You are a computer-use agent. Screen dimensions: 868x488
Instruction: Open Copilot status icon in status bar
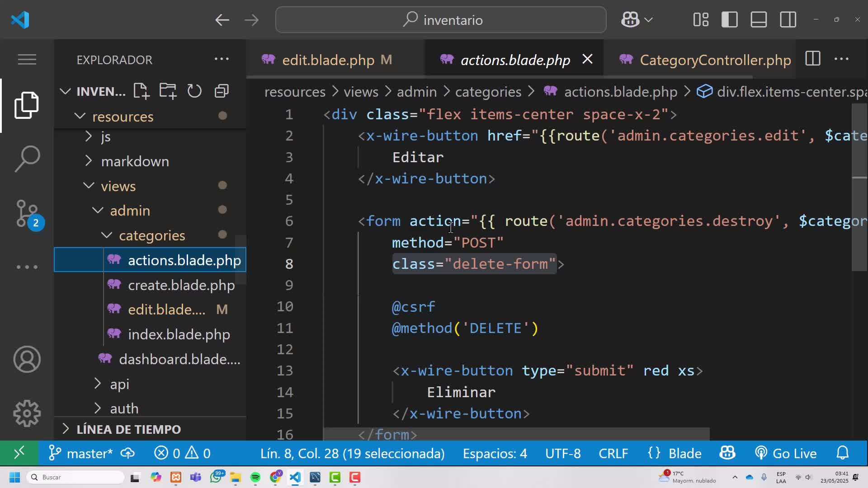click(x=727, y=453)
